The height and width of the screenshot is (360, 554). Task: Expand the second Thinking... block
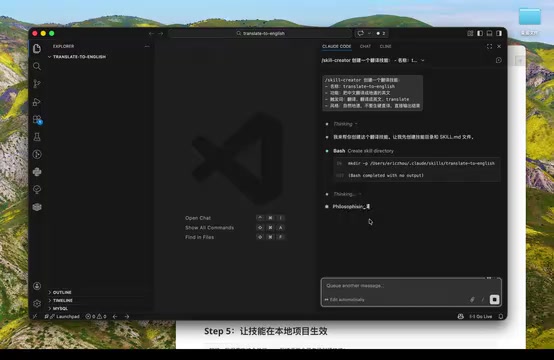pos(347,194)
